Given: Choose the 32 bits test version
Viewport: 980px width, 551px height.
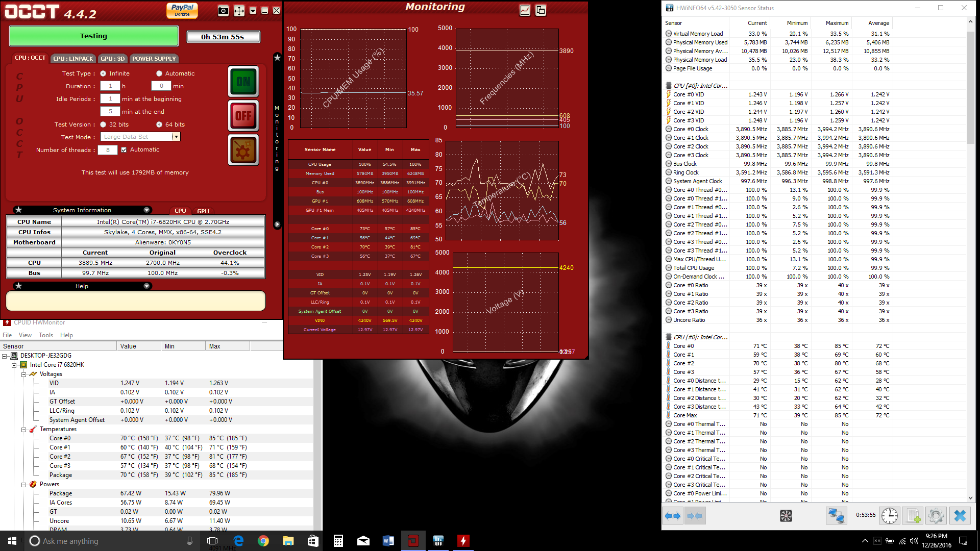Looking at the screenshot, I should [x=103, y=124].
